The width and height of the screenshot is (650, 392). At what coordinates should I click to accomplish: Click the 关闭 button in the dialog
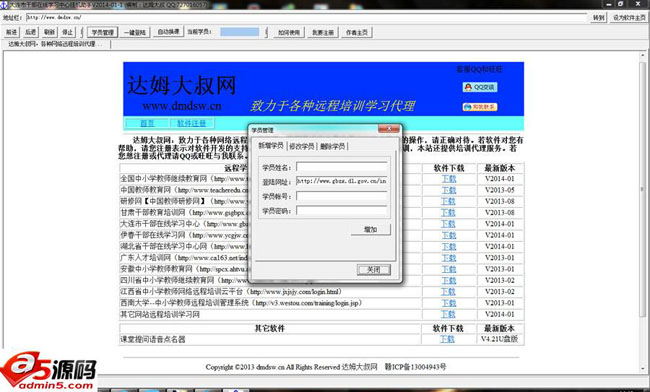tap(374, 270)
